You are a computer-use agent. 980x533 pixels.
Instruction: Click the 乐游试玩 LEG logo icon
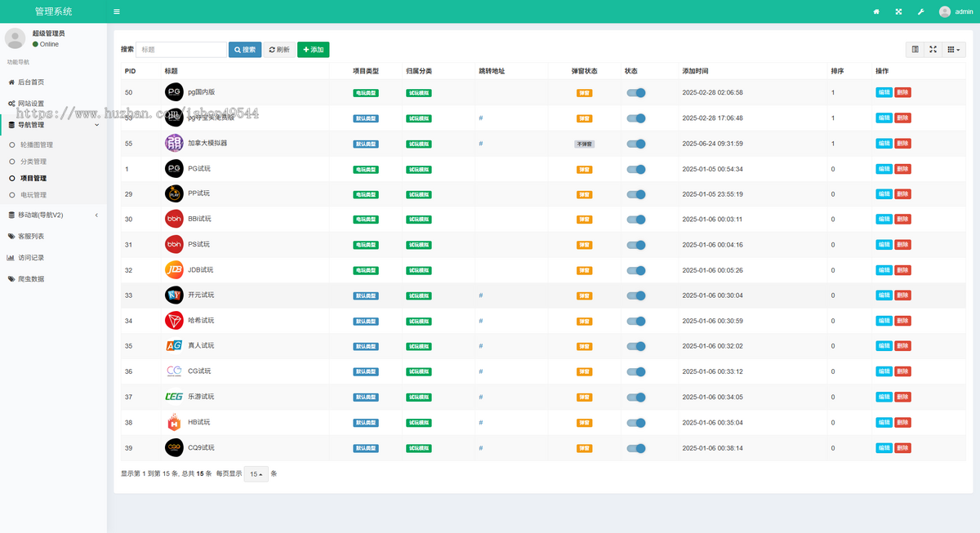(x=174, y=397)
